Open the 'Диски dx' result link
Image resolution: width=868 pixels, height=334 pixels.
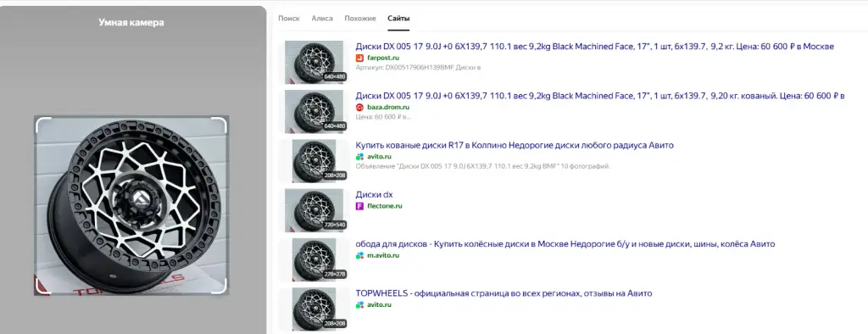point(374,194)
